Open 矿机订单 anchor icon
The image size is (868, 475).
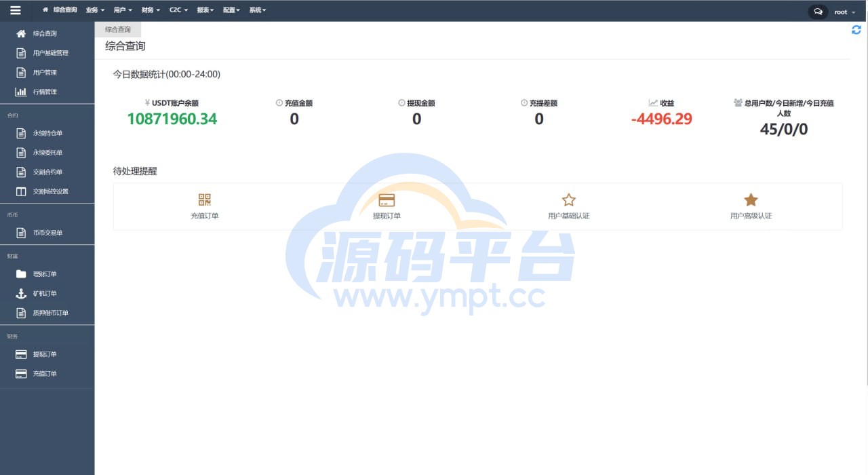[21, 294]
